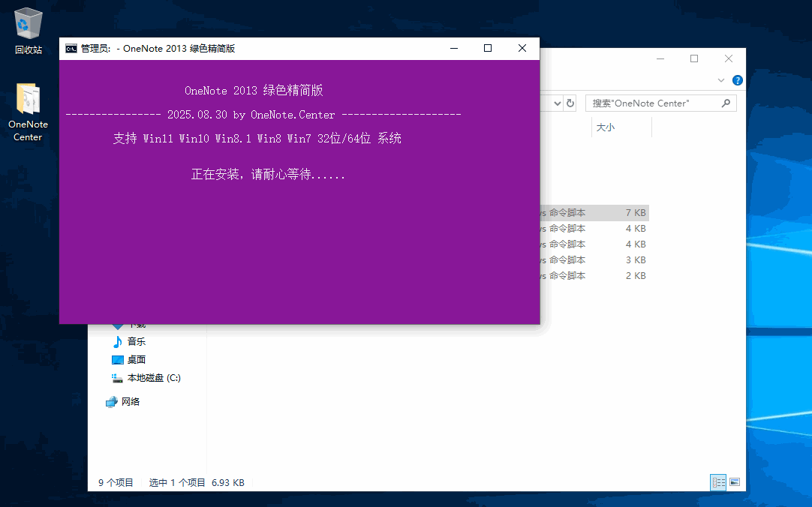Select the file row sized 3 KB
The image size is (812, 507).
pyautogui.click(x=594, y=259)
